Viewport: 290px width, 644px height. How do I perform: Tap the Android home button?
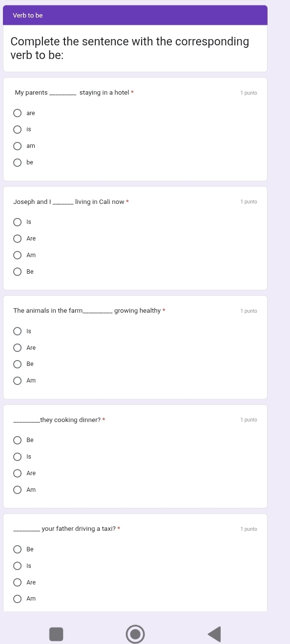pyautogui.click(x=135, y=634)
